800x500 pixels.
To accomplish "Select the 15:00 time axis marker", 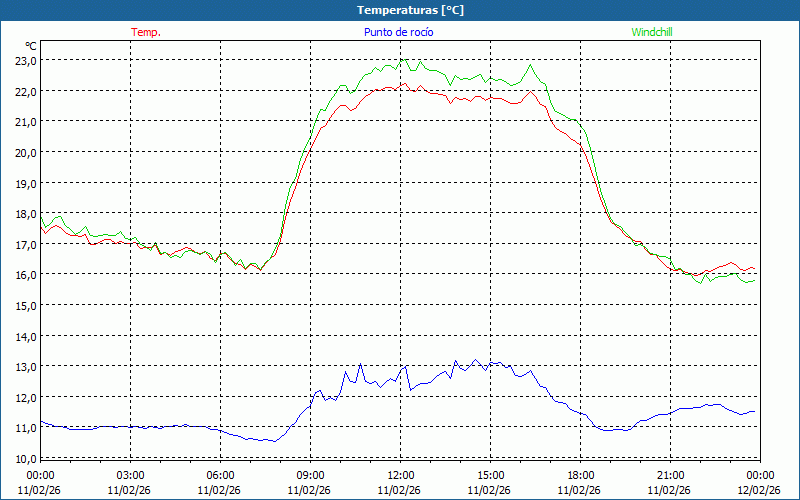I will coord(490,475).
